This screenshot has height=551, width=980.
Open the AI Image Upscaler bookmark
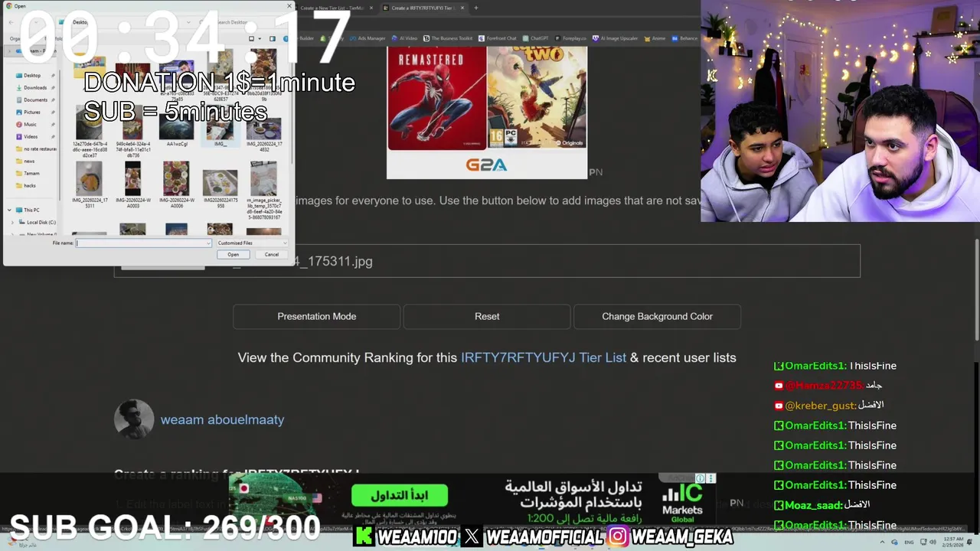615,38
